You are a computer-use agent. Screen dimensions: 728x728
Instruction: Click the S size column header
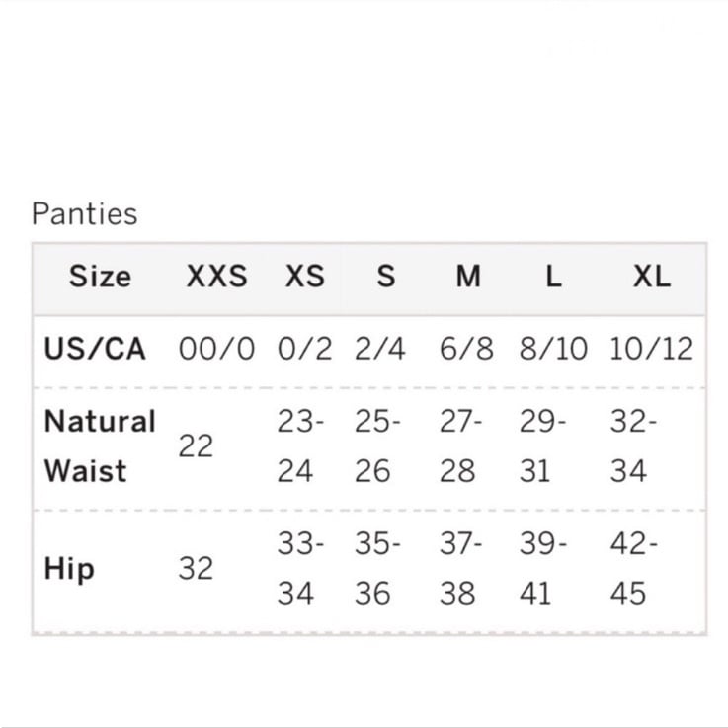pyautogui.click(x=385, y=277)
